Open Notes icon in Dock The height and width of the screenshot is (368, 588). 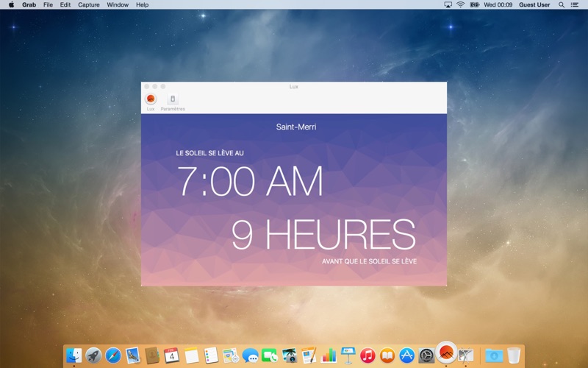tap(191, 355)
